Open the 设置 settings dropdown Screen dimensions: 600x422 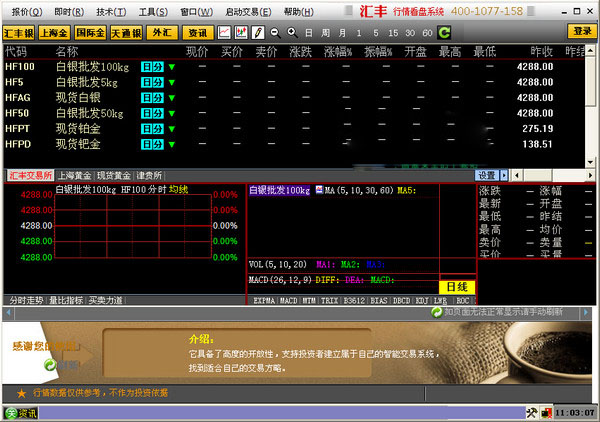pos(487,175)
